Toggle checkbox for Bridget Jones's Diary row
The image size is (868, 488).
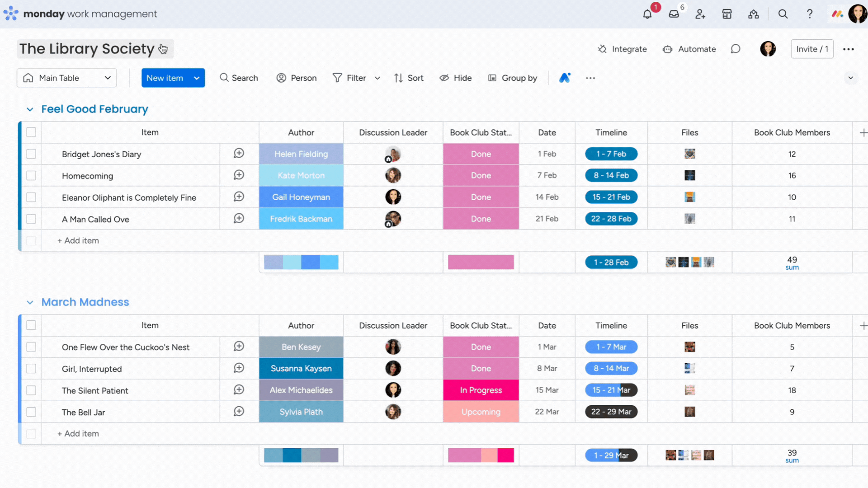click(31, 154)
